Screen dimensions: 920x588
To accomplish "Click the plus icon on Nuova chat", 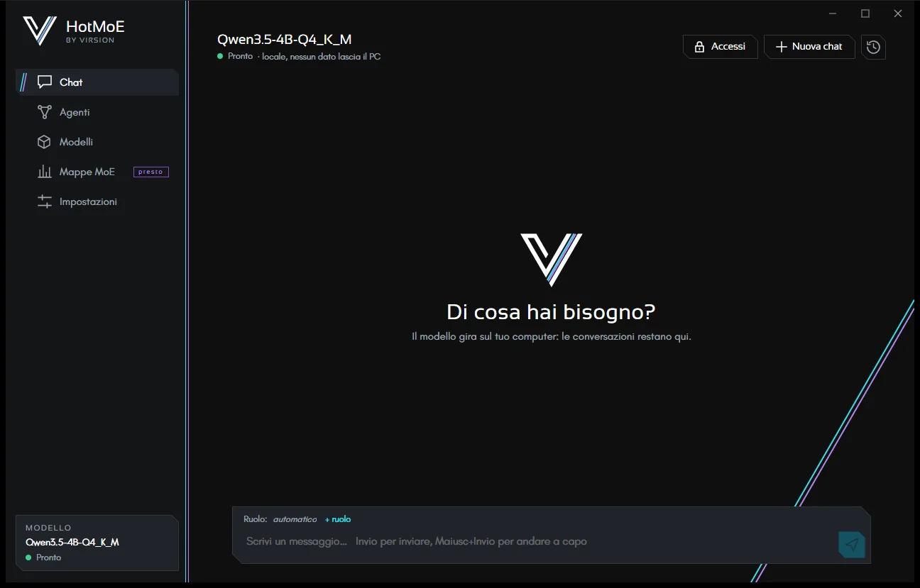I will (x=781, y=47).
